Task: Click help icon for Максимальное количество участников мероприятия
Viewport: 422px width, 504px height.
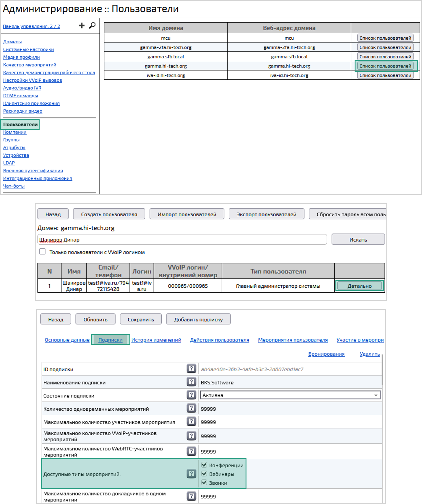Action: pyautogui.click(x=191, y=421)
